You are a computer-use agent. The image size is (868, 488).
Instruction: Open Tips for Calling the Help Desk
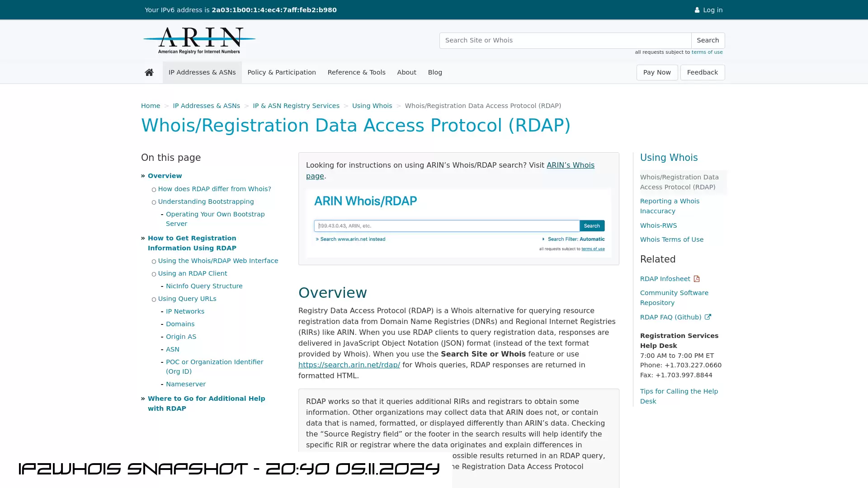pyautogui.click(x=679, y=396)
